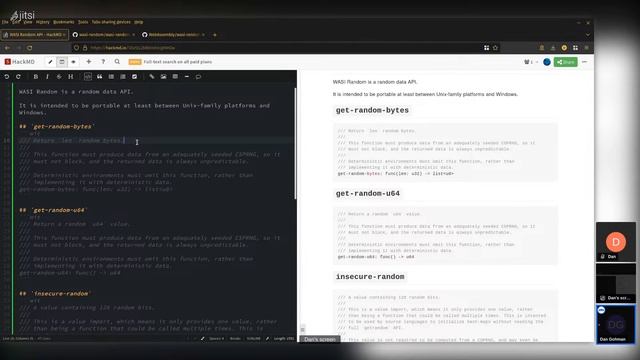Select Dan participant thumbnail
This screenshot has height=360, width=640.
[616, 242]
